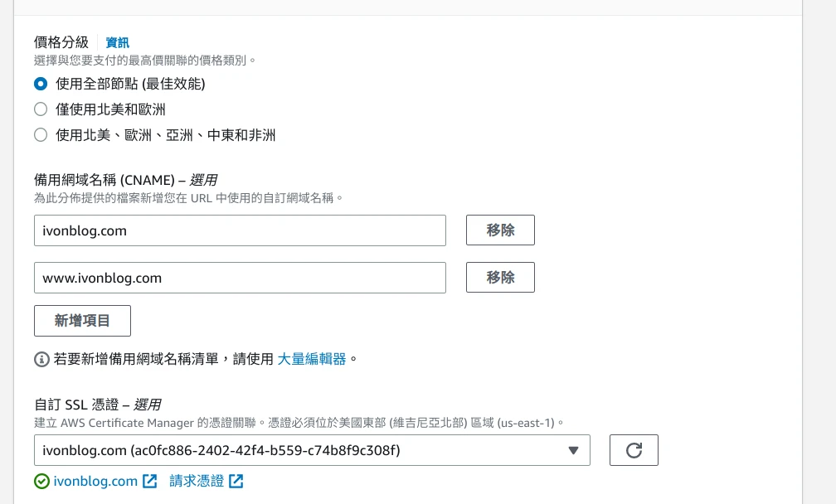Remove the ivonblog.com CNAME entry

pyautogui.click(x=500, y=230)
